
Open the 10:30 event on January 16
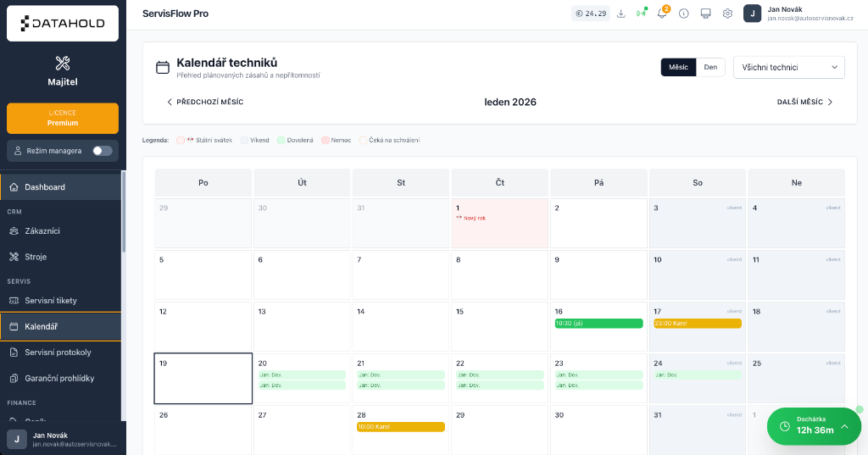(598, 324)
